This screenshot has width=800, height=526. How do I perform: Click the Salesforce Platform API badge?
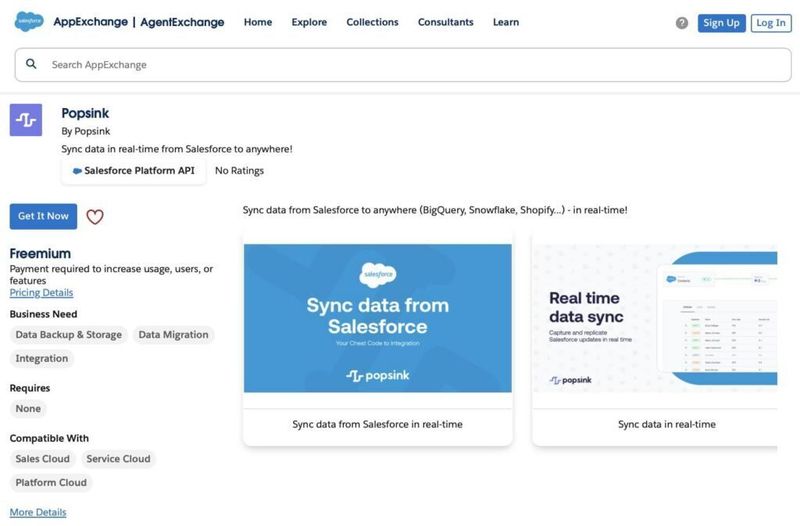point(134,171)
